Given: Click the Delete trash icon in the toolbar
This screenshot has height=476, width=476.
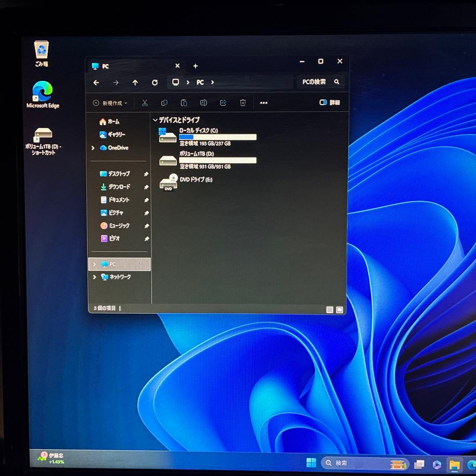Looking at the screenshot, I should point(242,103).
